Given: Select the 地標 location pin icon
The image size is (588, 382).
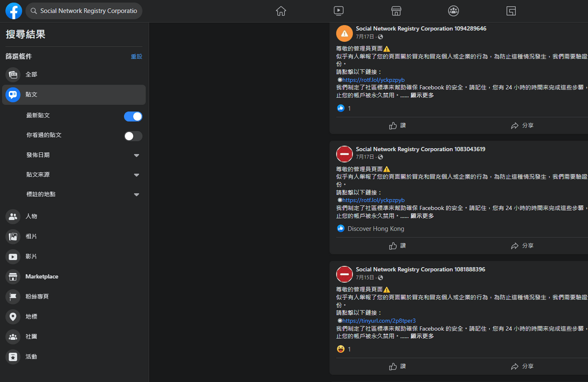Looking at the screenshot, I should click(x=13, y=317).
